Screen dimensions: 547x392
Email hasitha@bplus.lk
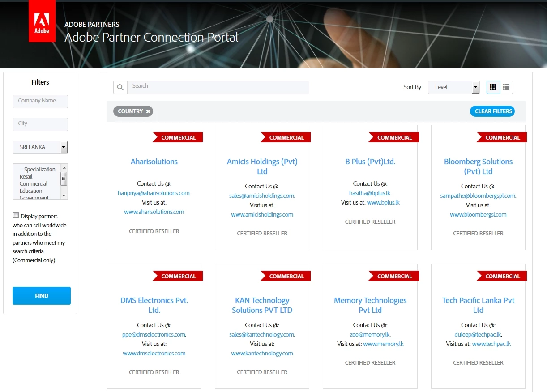click(x=370, y=193)
